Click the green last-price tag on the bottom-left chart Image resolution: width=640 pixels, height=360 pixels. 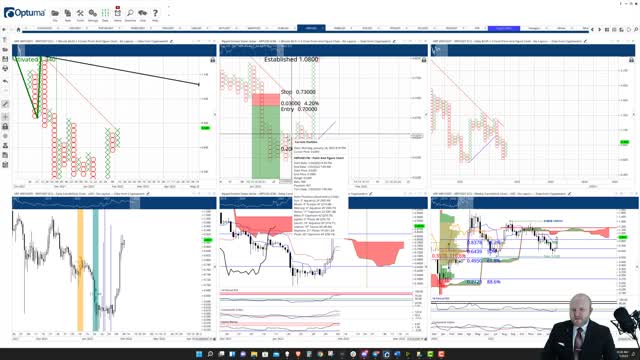207,240
